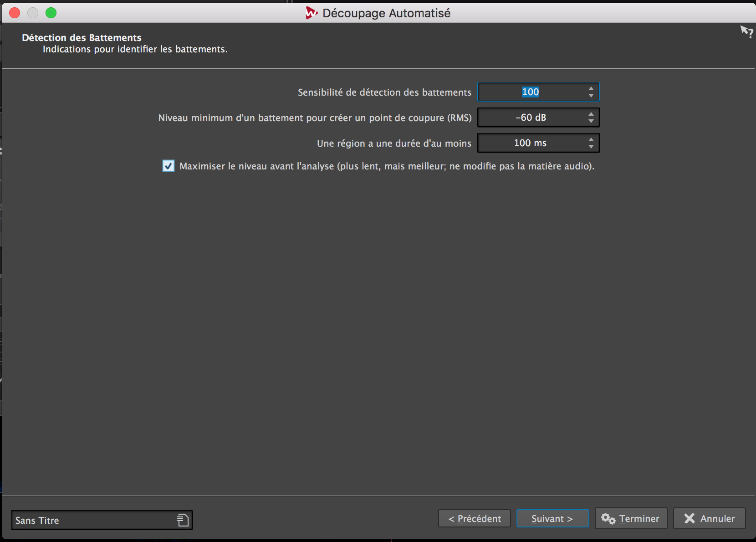Screen dimensions: 756x542
Task: Continue with the Suivant button
Action: pyautogui.click(x=552, y=518)
